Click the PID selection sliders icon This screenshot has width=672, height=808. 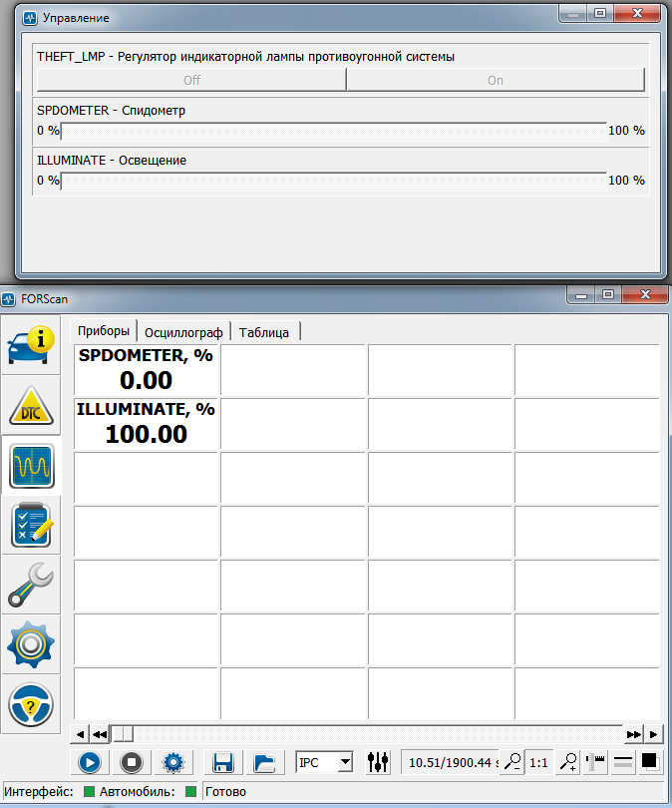pyautogui.click(x=379, y=762)
